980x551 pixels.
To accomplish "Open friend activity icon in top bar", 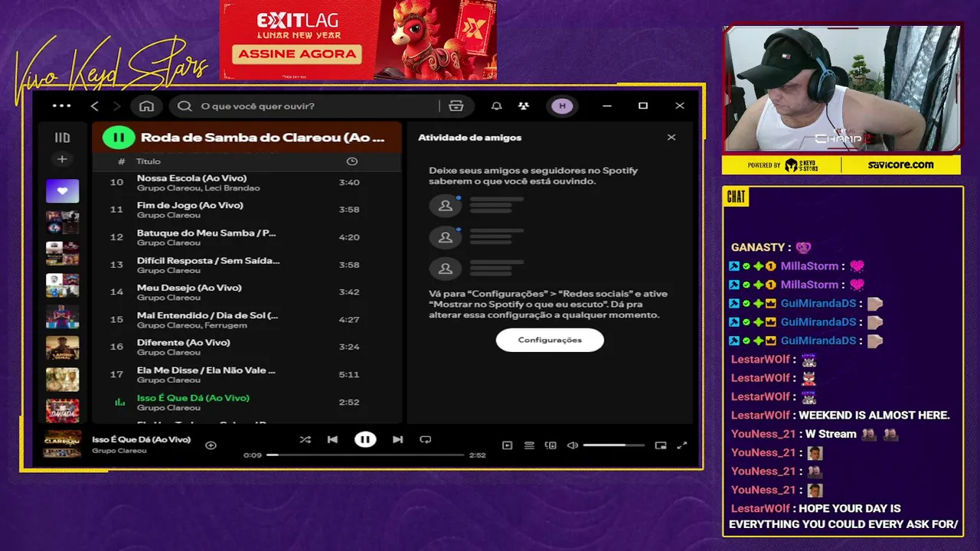I will 524,106.
